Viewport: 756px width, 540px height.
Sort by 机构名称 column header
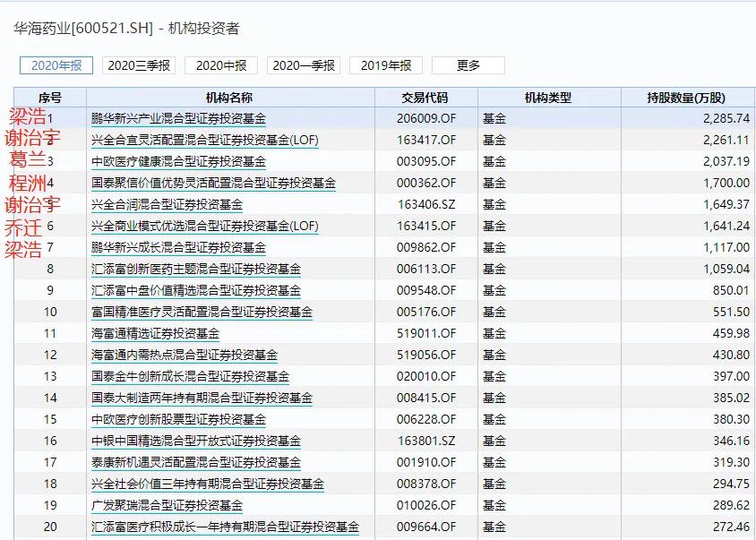[x=229, y=98]
